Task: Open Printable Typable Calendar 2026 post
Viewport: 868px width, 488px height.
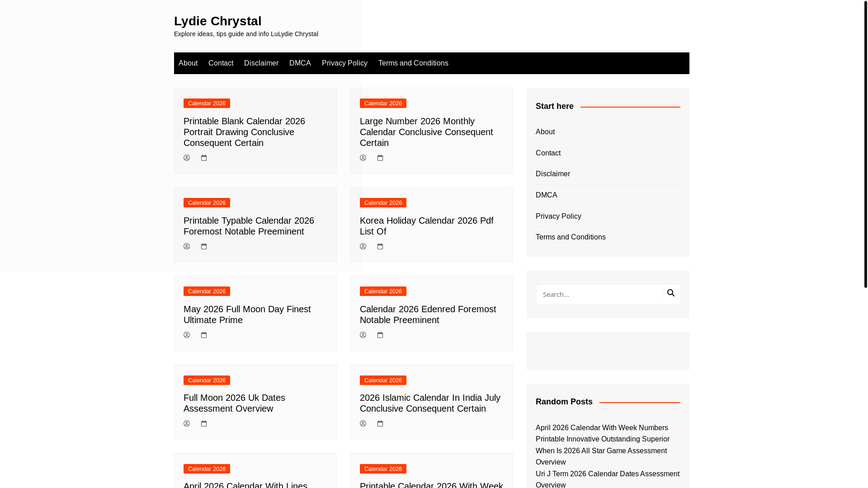Action: click(249, 226)
